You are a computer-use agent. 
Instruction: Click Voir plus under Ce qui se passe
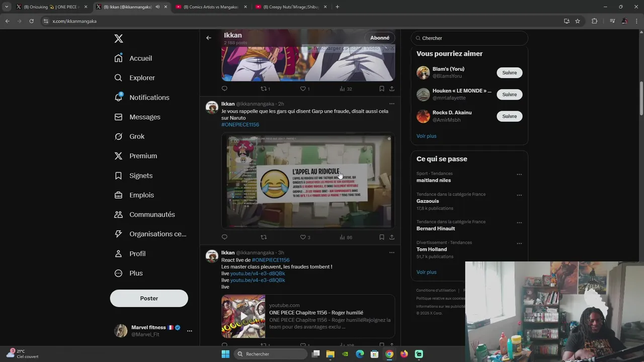(426, 272)
